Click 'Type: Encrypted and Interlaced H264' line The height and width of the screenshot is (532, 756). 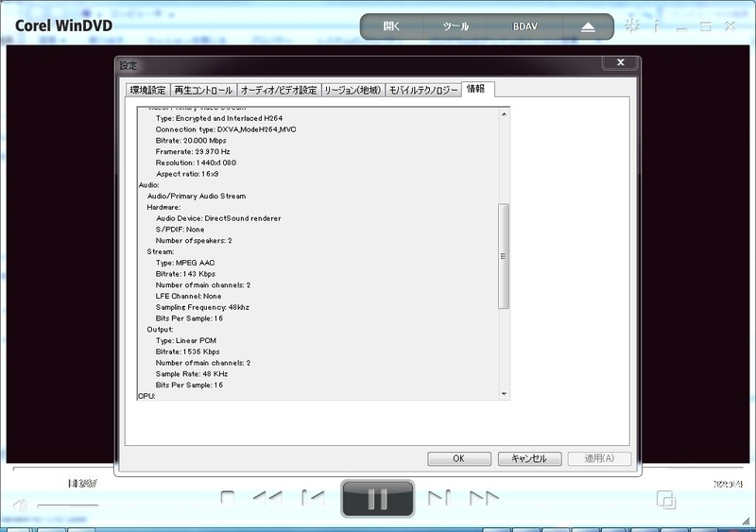219,118
